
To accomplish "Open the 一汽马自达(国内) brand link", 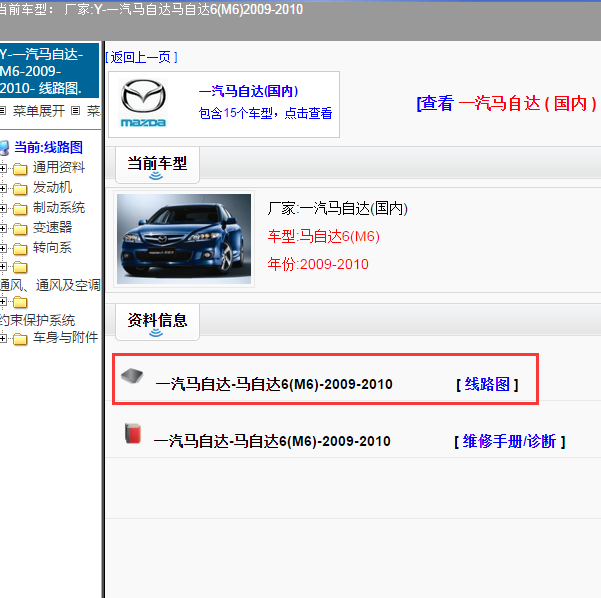I will (248, 91).
